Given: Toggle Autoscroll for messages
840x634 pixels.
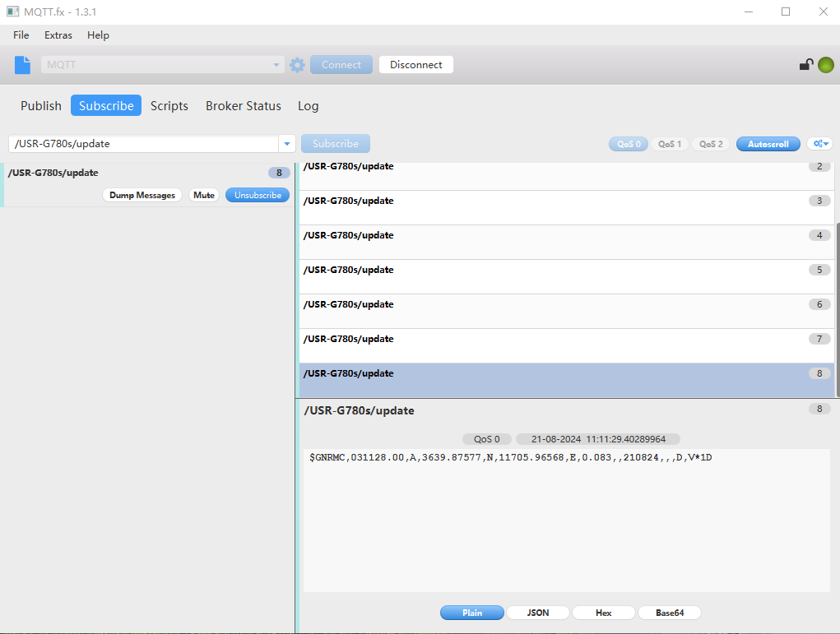Looking at the screenshot, I should pyautogui.click(x=768, y=144).
